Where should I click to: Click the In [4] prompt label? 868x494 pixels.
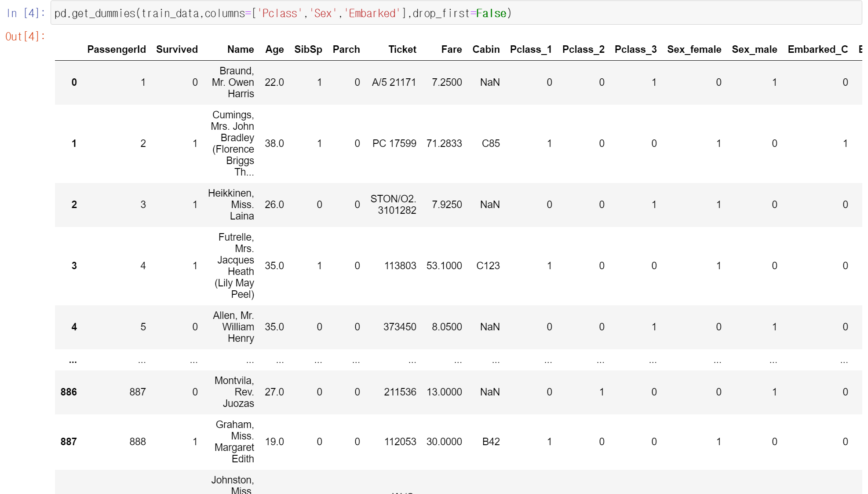tap(26, 13)
